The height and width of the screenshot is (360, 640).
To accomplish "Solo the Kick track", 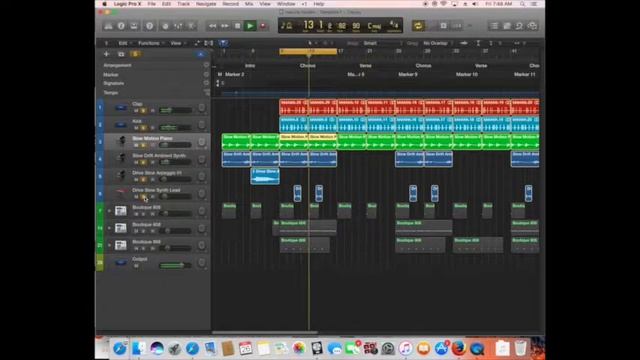I will (x=143, y=128).
